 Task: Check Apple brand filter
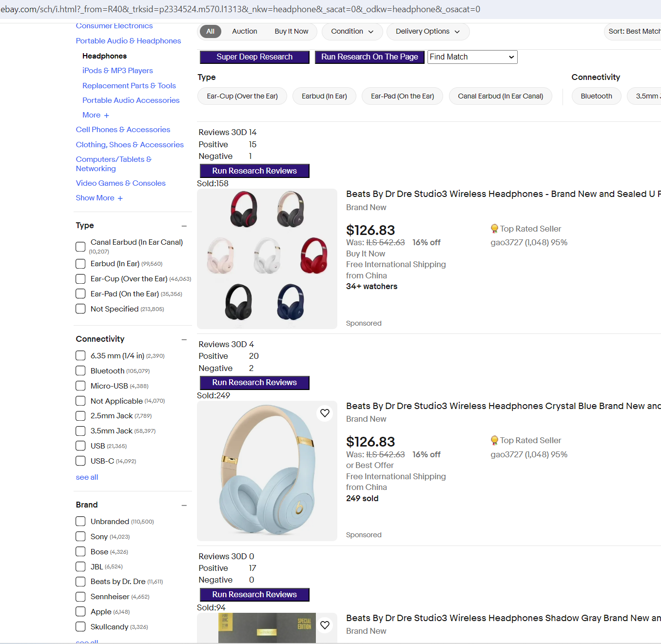click(x=80, y=612)
